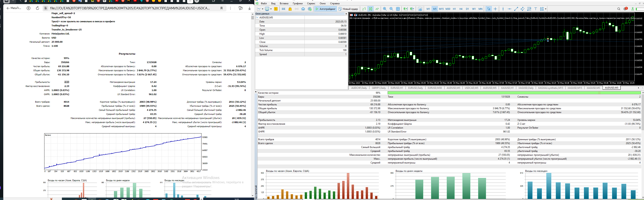Image resolution: width=644 pixels, height=200 pixels.
Task: Click the zoom out chart icon
Action: tap(391, 9)
